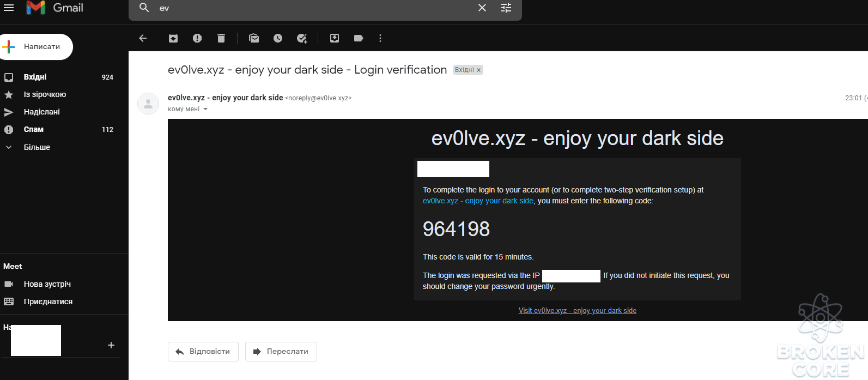Click the Meet section heading
The width and height of the screenshot is (868, 380).
[13, 266]
